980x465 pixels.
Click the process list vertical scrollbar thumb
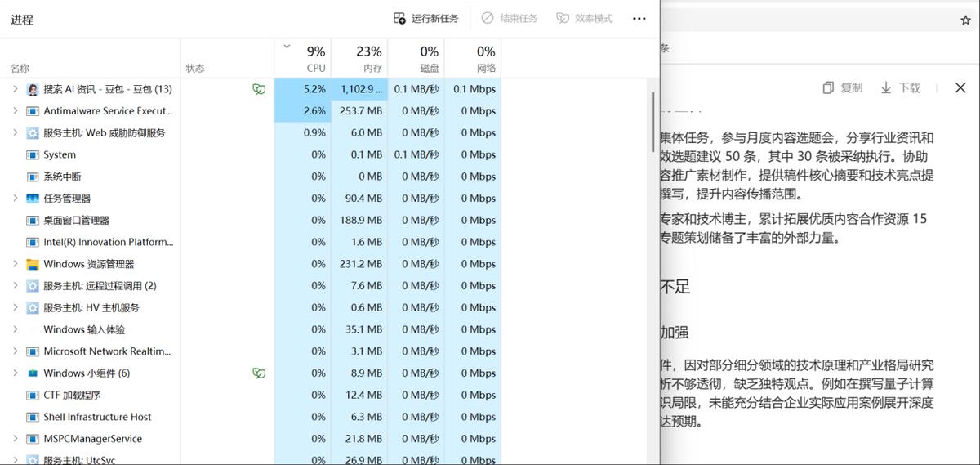click(652, 121)
